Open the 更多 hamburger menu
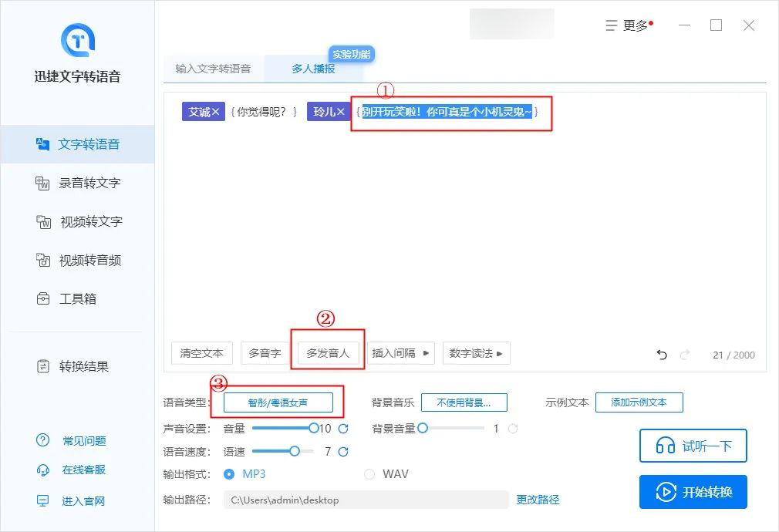Screen dimensions: 779x532 (x=629, y=25)
